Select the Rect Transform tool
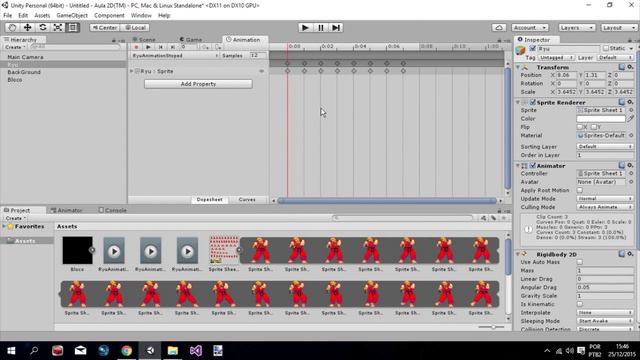Viewport: 640px width, 360px height. [73, 27]
